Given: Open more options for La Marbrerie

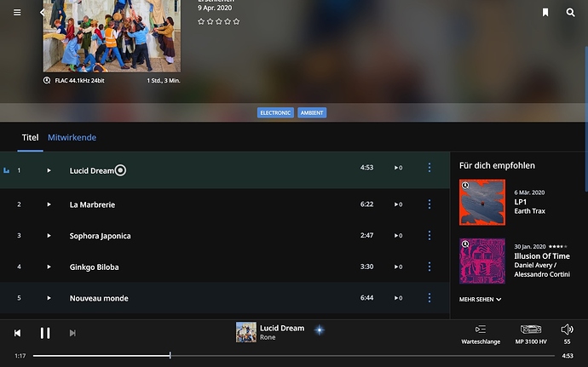Looking at the screenshot, I should 429,204.
